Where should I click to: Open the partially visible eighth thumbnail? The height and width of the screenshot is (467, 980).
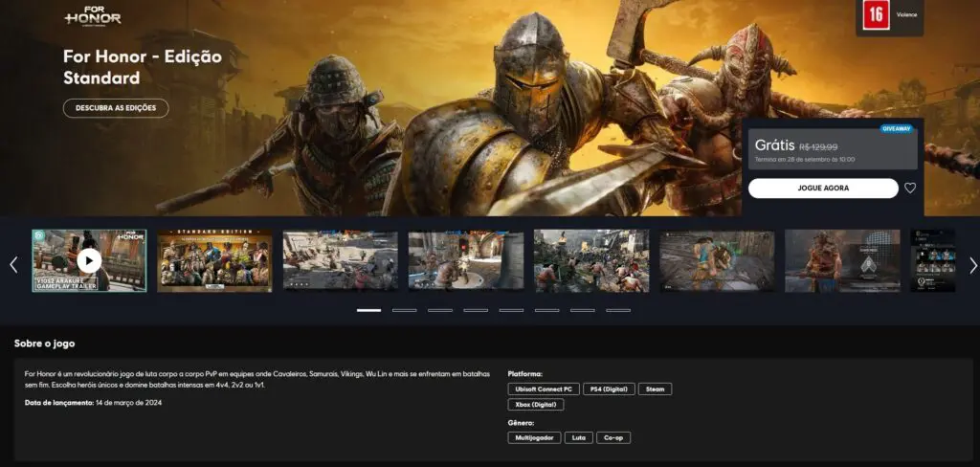(932, 260)
